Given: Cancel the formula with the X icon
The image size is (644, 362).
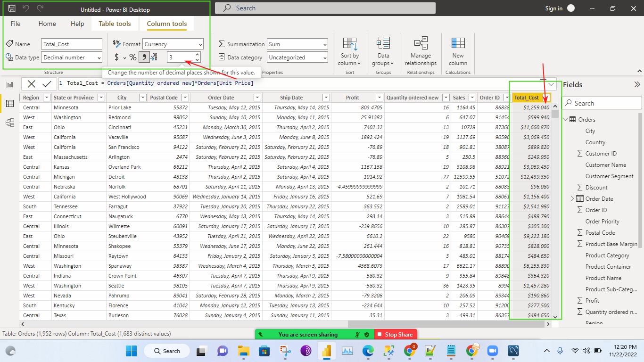Looking at the screenshot, I should click(32, 84).
